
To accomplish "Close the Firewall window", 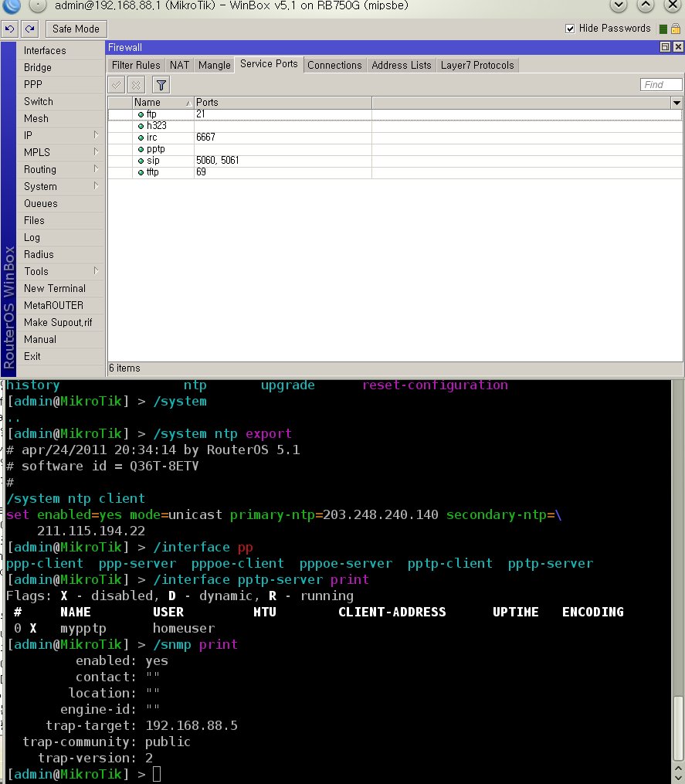I will click(678, 47).
